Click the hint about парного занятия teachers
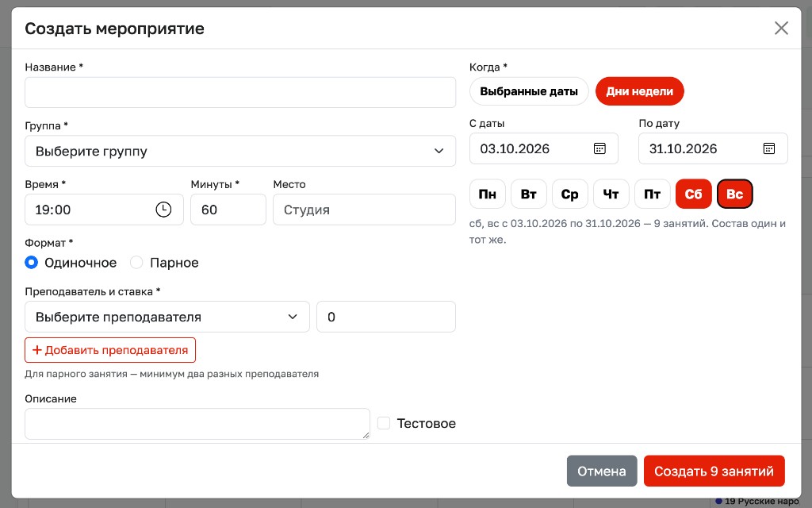The height and width of the screenshot is (508, 812). [x=172, y=374]
